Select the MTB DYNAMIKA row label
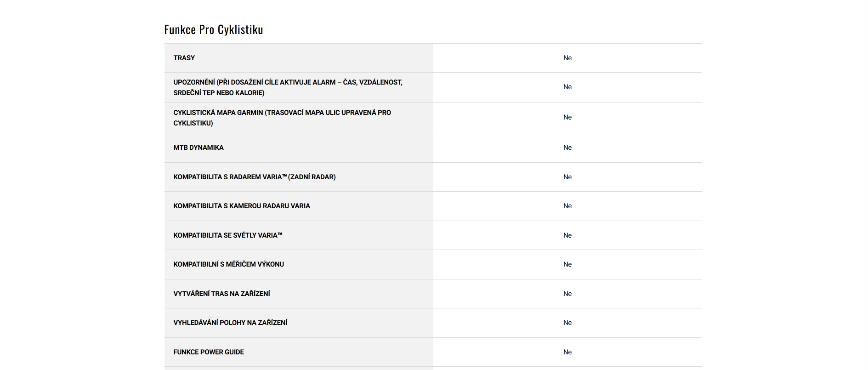This screenshot has width=868, height=370. click(x=199, y=148)
